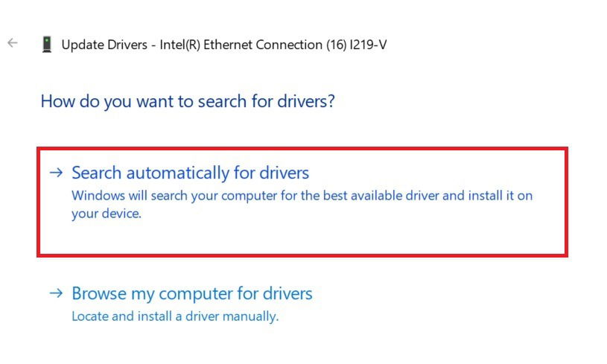Click the 'How do you want to search' heading
Viewport: 607px width, 364px height.
[x=188, y=101]
